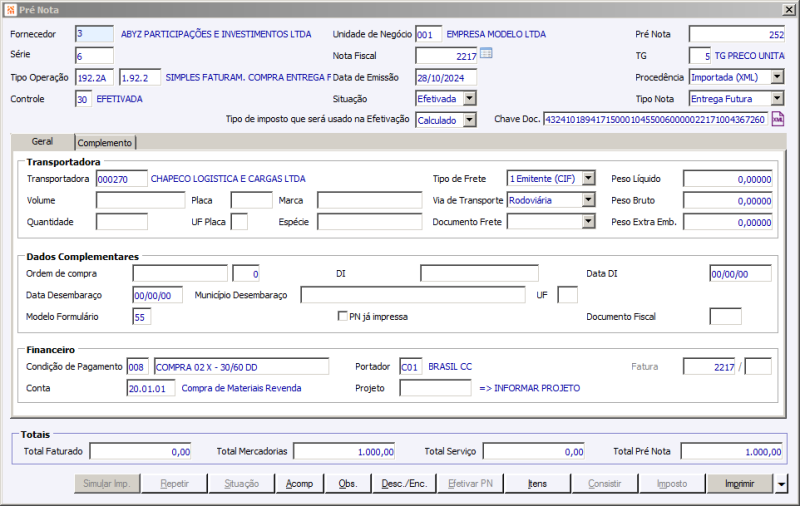
Task: Toggle the PN já impressa checkbox
Action: click(x=342, y=317)
